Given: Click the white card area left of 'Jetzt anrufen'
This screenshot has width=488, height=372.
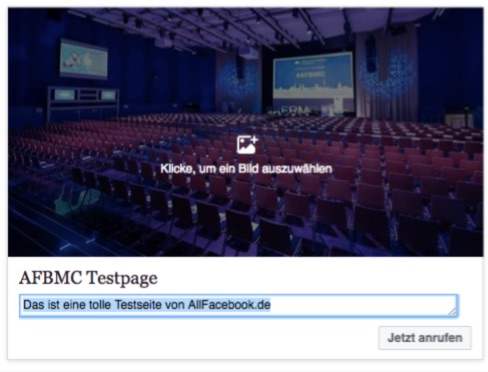Looking at the screenshot, I should tap(197, 338).
